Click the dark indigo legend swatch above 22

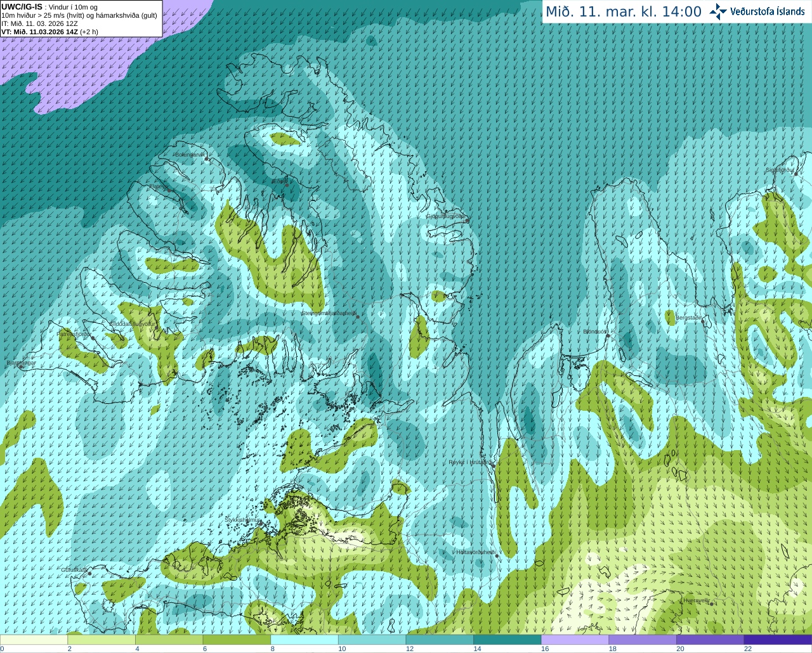(778, 640)
